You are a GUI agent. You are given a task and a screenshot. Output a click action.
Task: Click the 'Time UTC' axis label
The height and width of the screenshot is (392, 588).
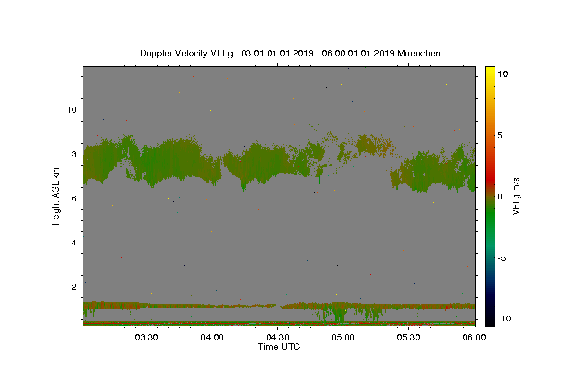pyautogui.click(x=279, y=347)
